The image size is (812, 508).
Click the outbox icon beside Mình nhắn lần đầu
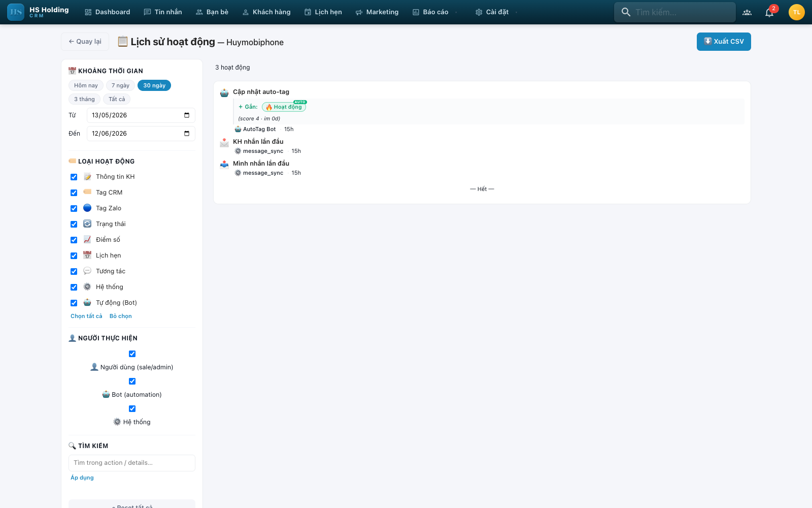coord(224,164)
